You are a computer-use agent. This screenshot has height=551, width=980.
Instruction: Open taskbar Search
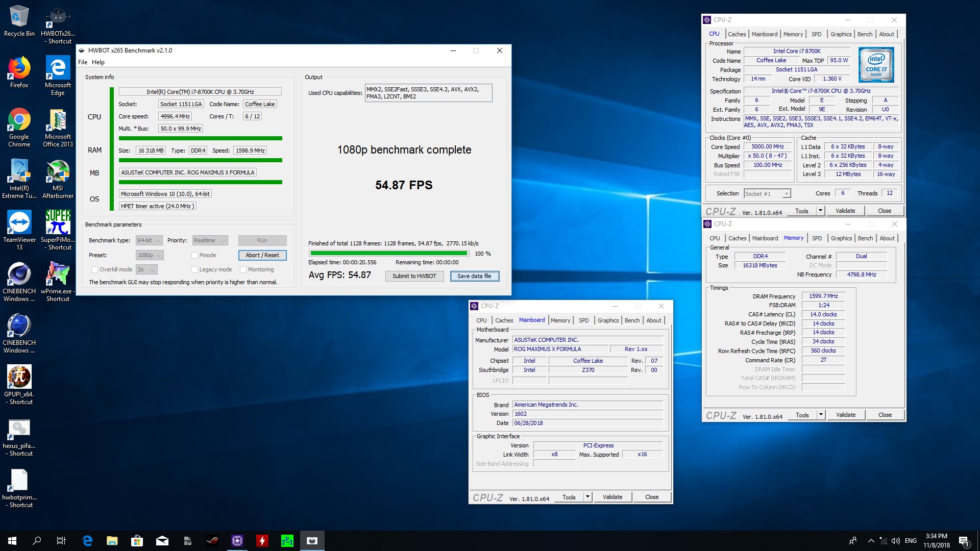click(x=37, y=541)
